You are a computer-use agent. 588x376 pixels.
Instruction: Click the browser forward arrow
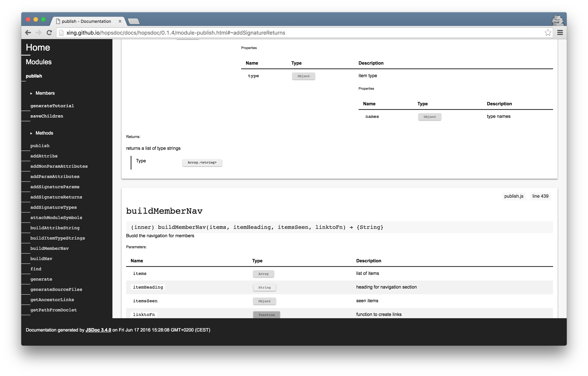click(x=39, y=33)
